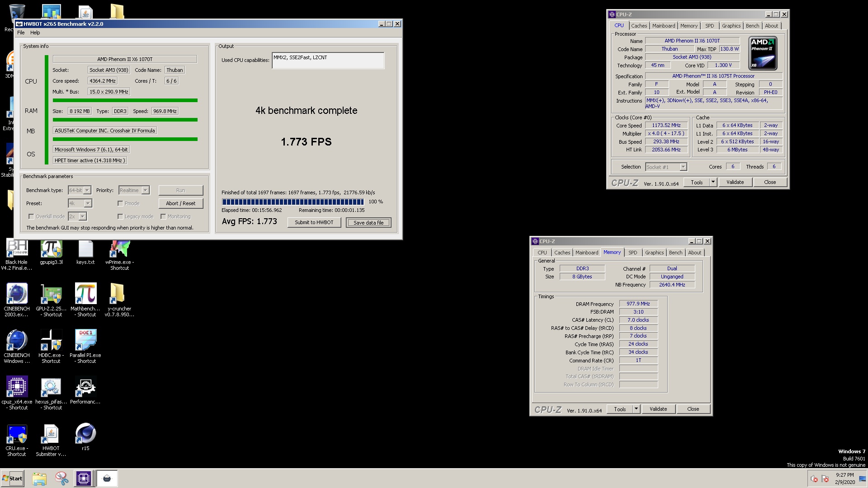Enable Monitoring checkbox
Viewport: 868px width, 488px height.
point(163,216)
